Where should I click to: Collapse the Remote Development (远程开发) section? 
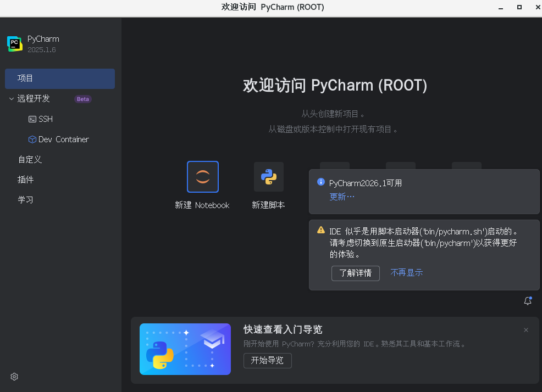12,99
